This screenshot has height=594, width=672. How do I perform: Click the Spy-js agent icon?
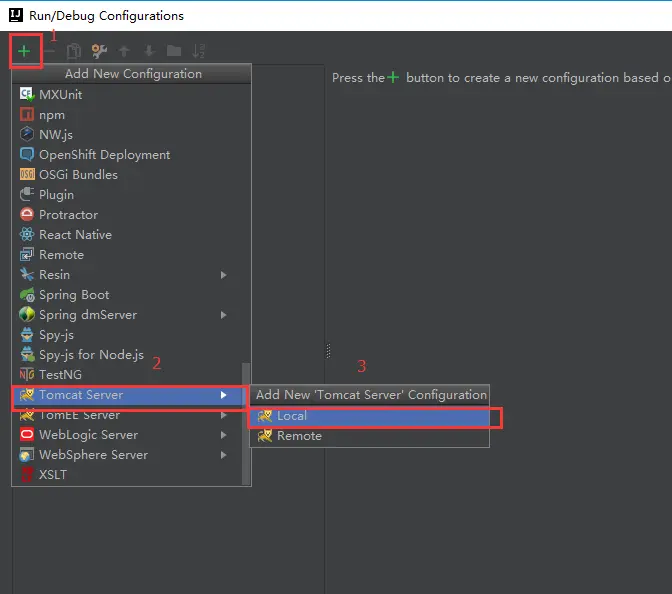point(27,335)
